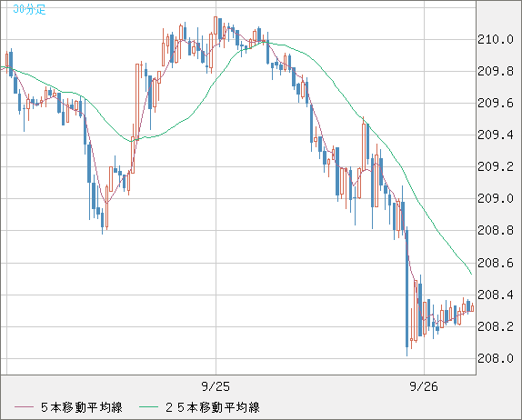
Task: Click the purple 5-period legend line swatch
Action: (x=24, y=407)
